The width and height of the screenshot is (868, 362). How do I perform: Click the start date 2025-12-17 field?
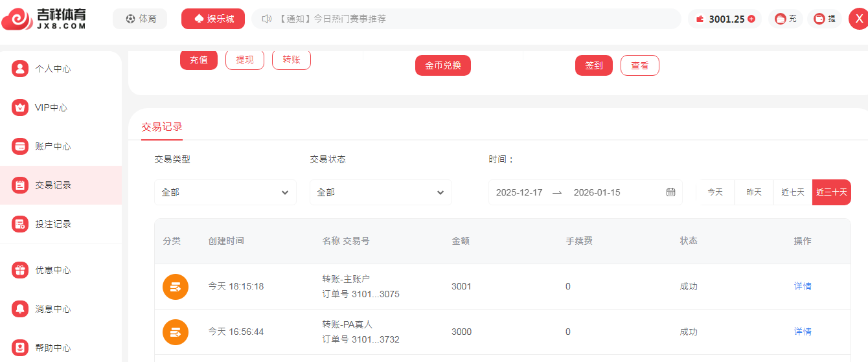520,192
